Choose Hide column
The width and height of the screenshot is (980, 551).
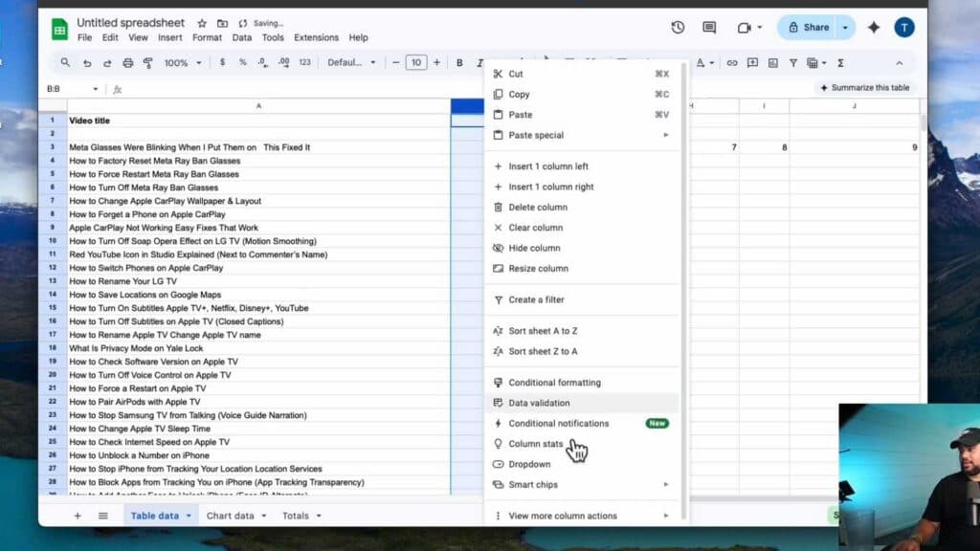(x=582, y=248)
